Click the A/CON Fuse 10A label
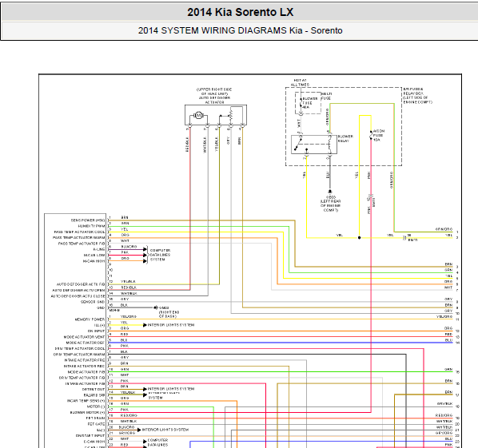The width and height of the screenshot is (478, 448). (379, 135)
